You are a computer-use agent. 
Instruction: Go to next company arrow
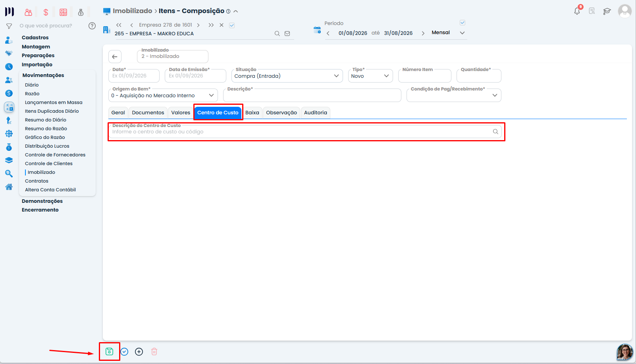click(198, 25)
